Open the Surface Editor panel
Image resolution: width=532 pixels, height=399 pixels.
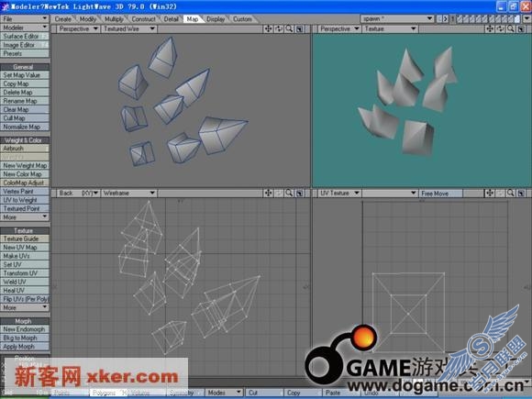pyautogui.click(x=25, y=36)
